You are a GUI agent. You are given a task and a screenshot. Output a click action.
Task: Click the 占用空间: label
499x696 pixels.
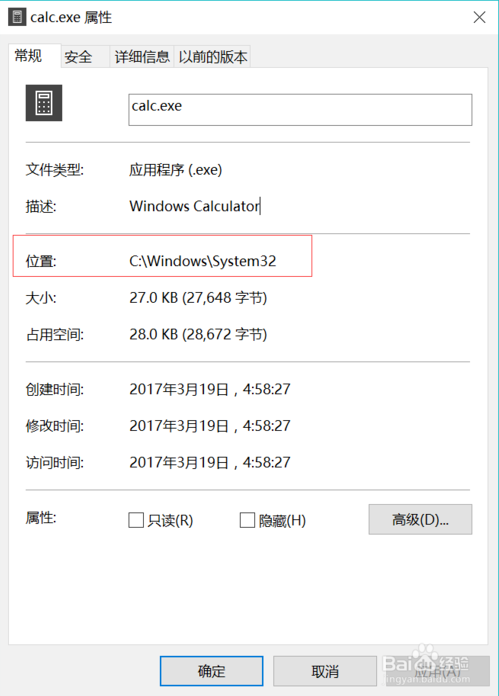click(x=55, y=334)
